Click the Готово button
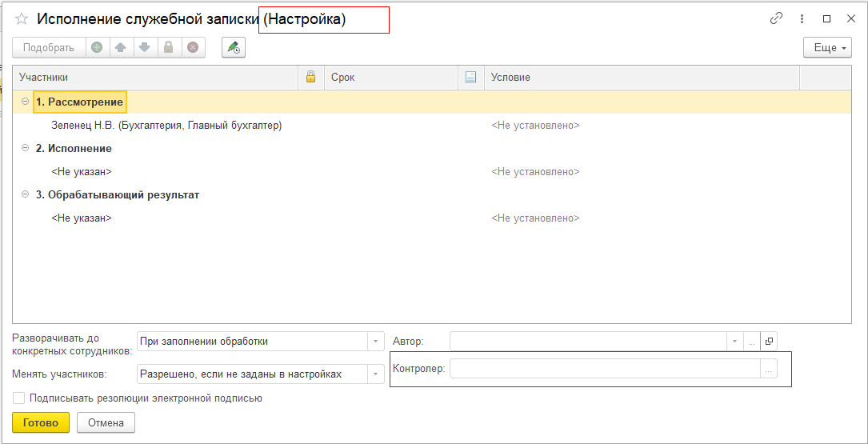Image resolution: width=868 pixels, height=444 pixels. [x=41, y=422]
